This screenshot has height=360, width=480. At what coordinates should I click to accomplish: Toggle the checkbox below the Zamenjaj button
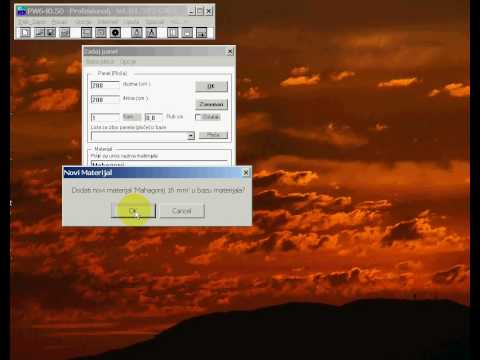(x=198, y=117)
